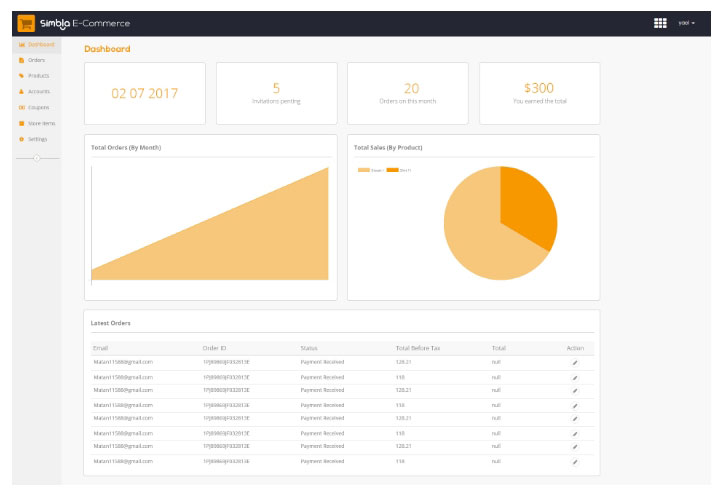Image resolution: width=723 pixels, height=497 pixels.
Task: Open Products via its tag icon
Action: tap(21, 76)
